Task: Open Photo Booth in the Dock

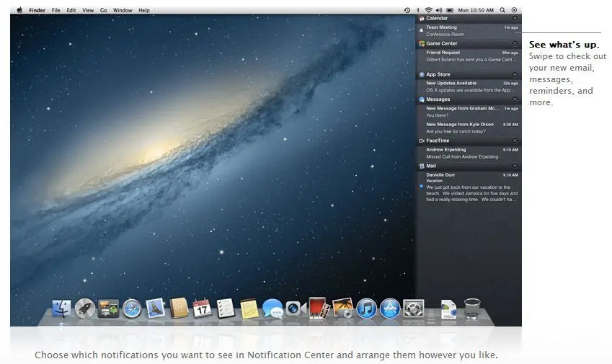Action: click(x=319, y=308)
